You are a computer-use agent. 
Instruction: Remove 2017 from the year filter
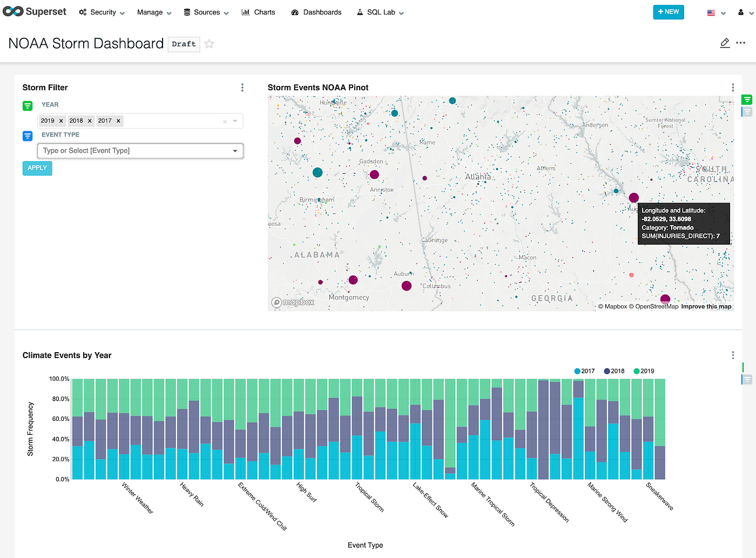click(118, 121)
